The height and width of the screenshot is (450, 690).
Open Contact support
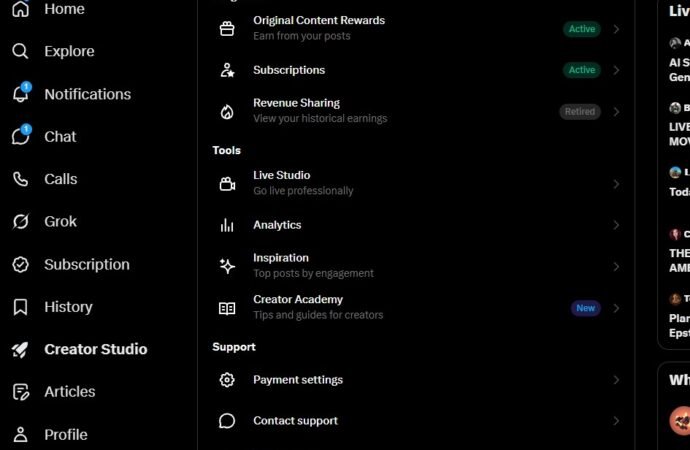click(416, 421)
